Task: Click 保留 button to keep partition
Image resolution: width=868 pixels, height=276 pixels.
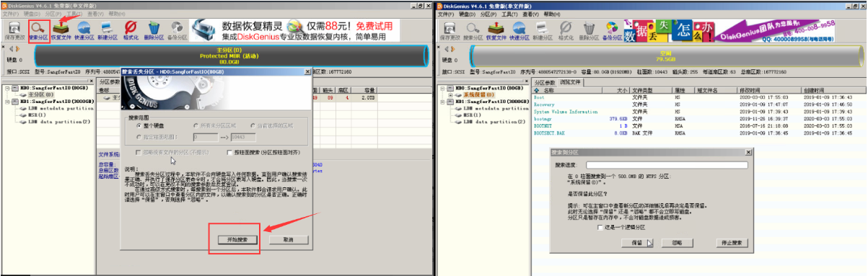Action: pyautogui.click(x=637, y=243)
